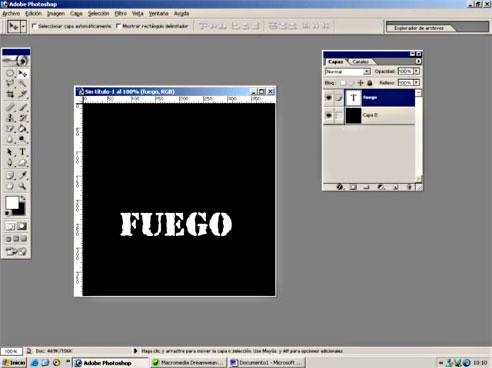Switch to Documento1 Microsoft Word taskbar button
The image size is (492, 368).
pyautogui.click(x=267, y=362)
